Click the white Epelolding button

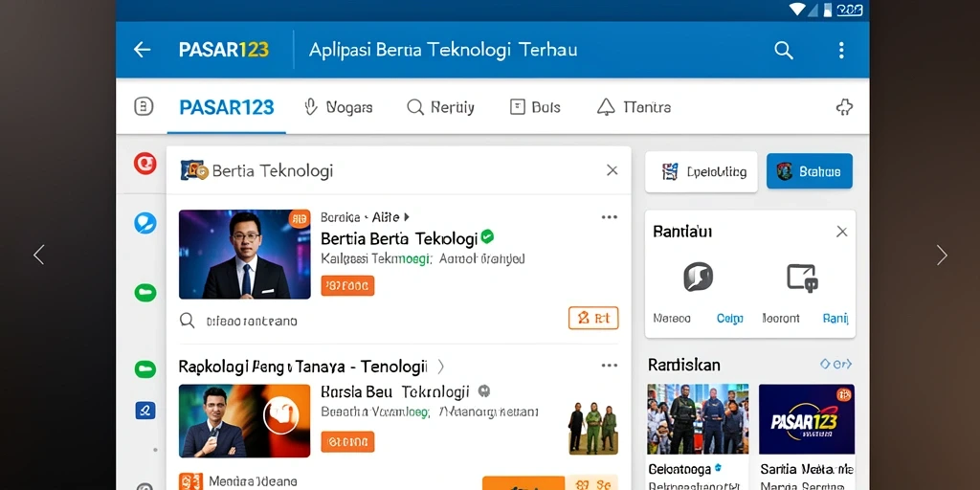702,172
